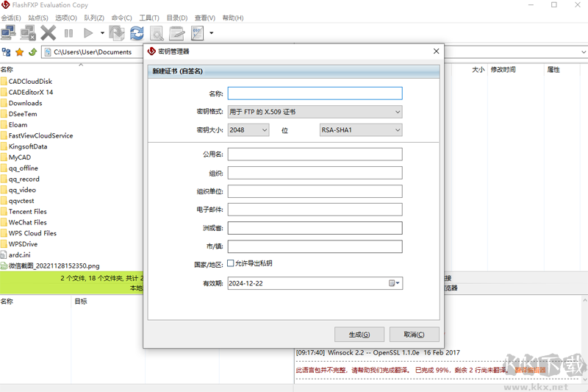The width and height of the screenshot is (588, 392).
Task: Click the Find file magnifier icon
Action: click(157, 33)
